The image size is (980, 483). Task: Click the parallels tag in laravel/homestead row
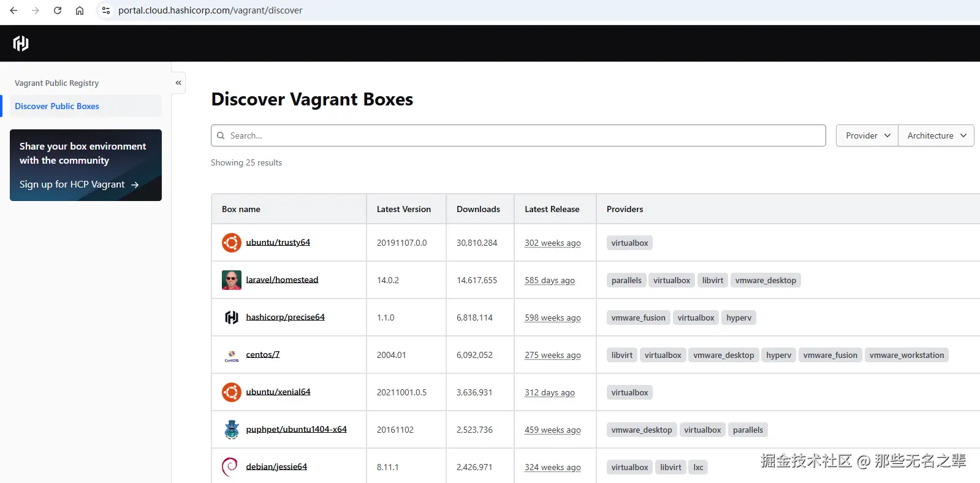click(626, 280)
